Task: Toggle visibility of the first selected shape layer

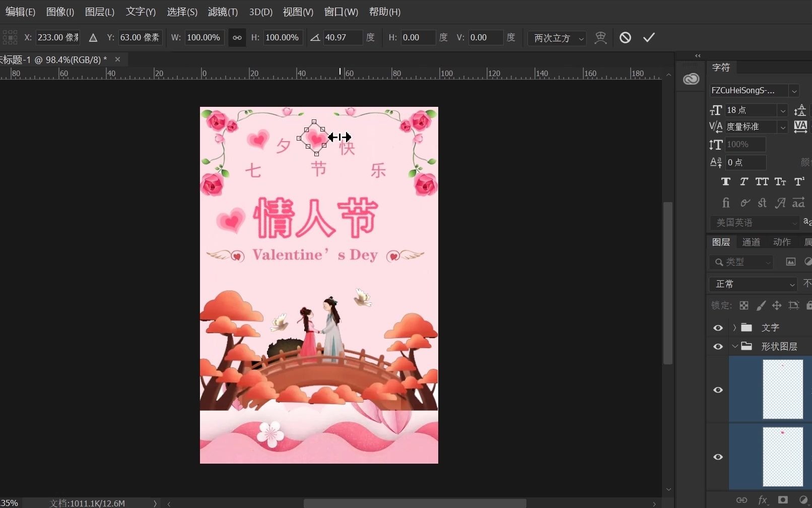Action: [x=718, y=390]
